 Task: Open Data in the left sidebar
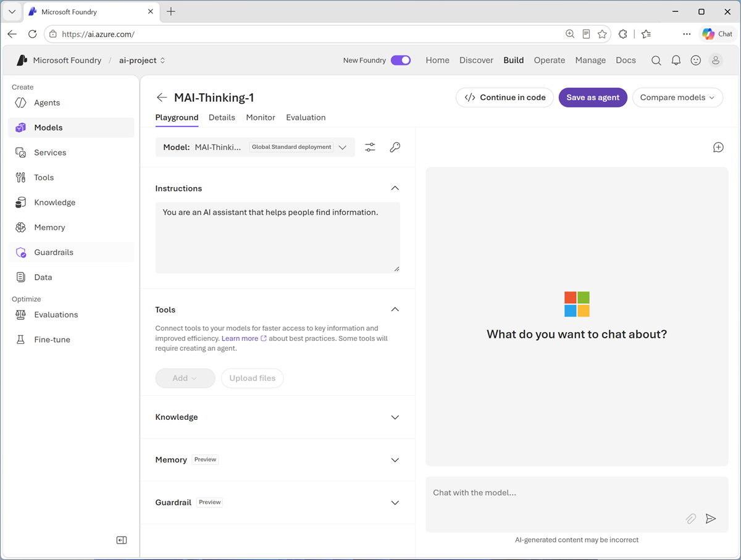pos(71,277)
